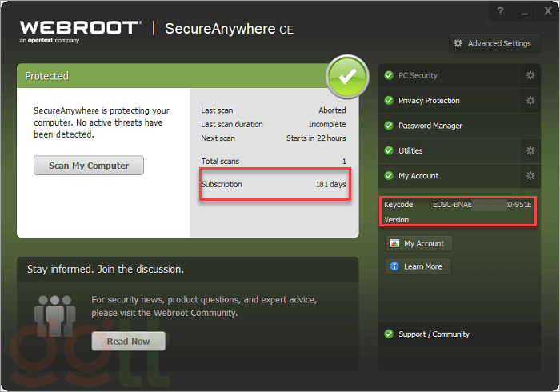This screenshot has width=560, height=392.
Task: Collapse the My Account section
Action: coord(418,176)
